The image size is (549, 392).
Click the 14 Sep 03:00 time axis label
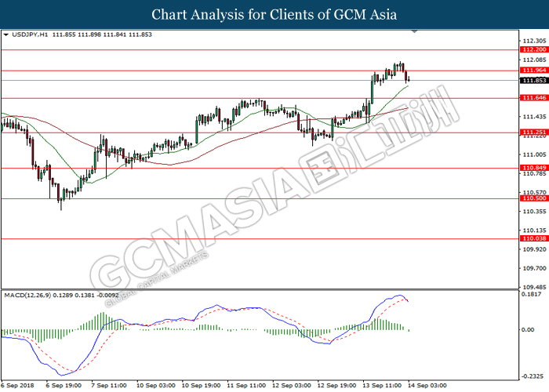(x=427, y=386)
